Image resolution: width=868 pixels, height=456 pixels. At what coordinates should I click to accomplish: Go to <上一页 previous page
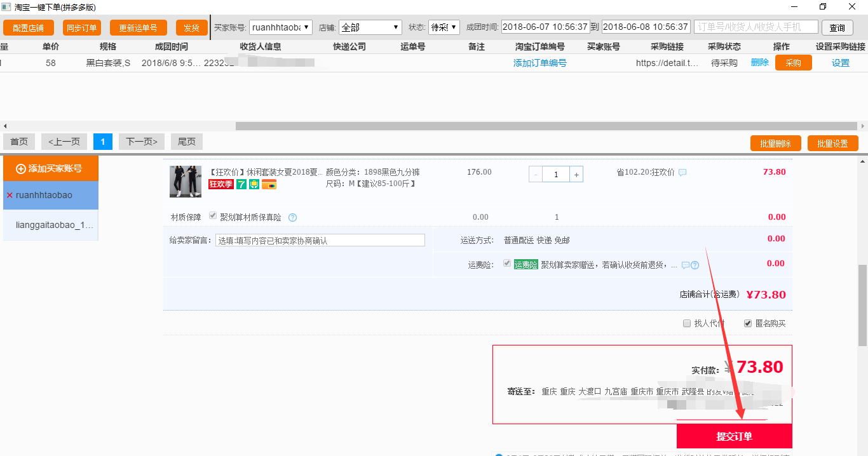[64, 142]
